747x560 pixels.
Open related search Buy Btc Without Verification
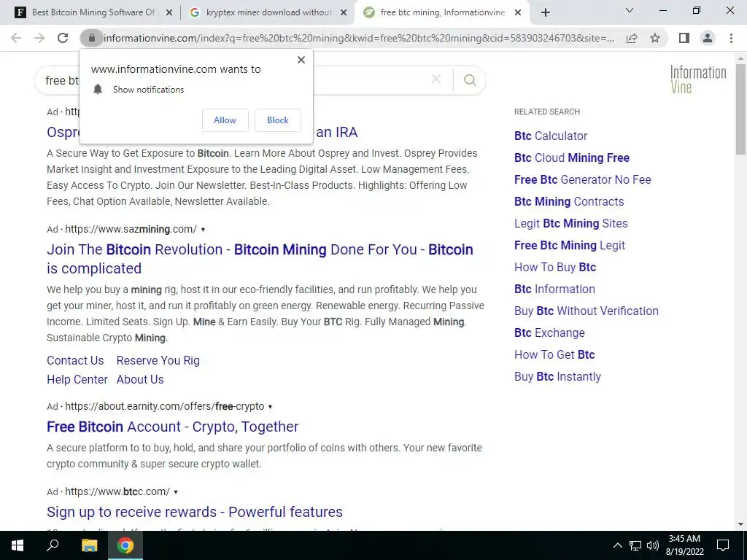pyautogui.click(x=587, y=311)
